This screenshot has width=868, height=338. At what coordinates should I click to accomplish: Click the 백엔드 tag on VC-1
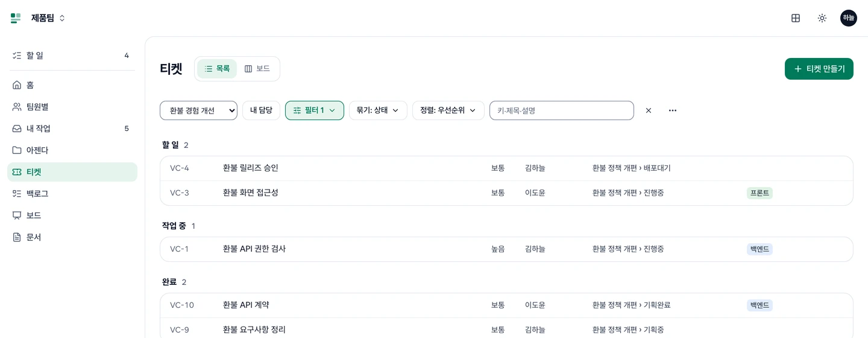[759, 249]
